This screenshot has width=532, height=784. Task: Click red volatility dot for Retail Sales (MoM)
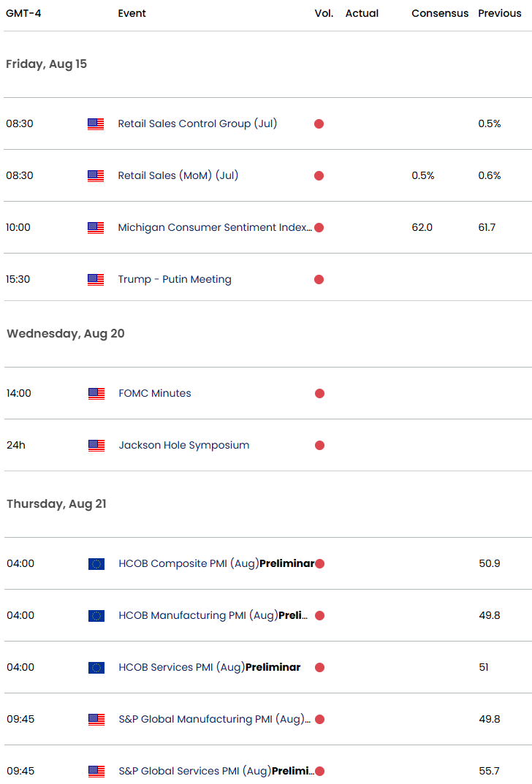coord(319,175)
